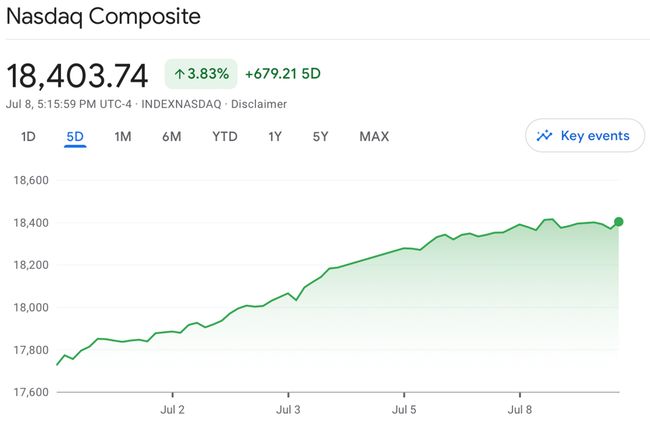Click the +679.21 5D change text
This screenshot has width=650, height=424.
283,74
